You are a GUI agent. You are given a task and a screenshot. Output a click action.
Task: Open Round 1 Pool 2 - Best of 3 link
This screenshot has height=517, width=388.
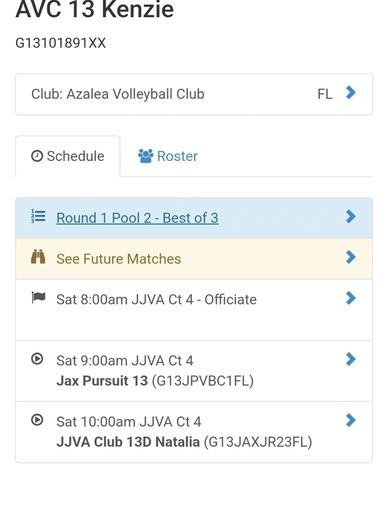click(x=137, y=218)
